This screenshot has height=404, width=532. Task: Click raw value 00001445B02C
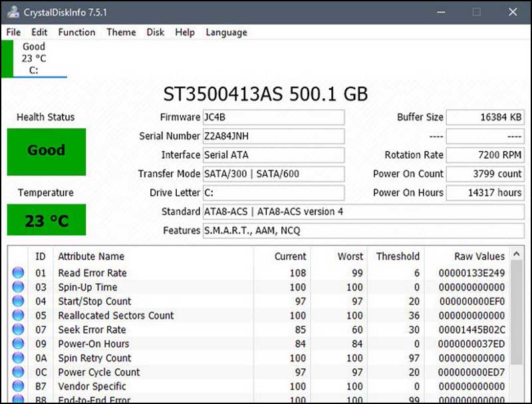[x=471, y=330]
